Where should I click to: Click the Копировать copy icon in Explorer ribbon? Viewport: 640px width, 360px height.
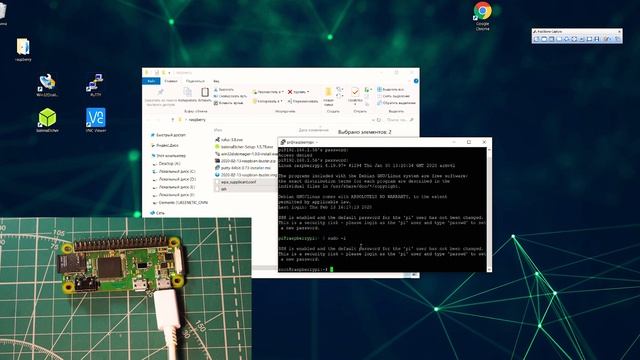(187, 92)
